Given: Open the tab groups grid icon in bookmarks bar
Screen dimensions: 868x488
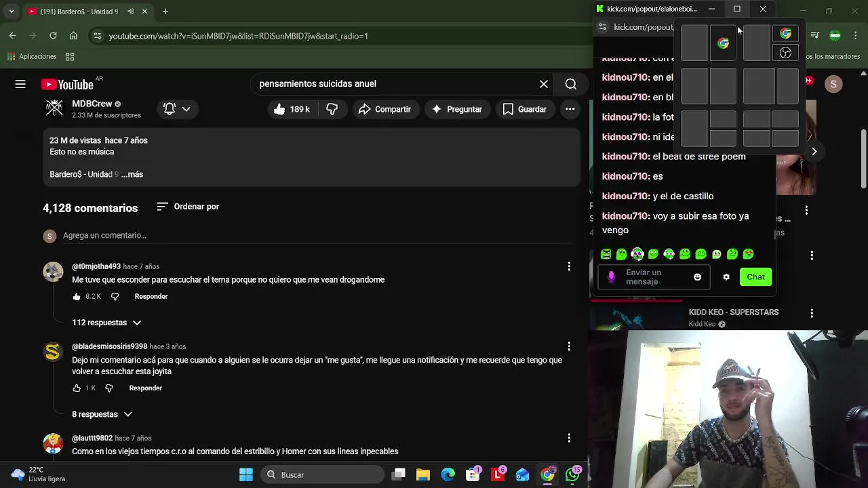Looking at the screenshot, I should click(70, 56).
